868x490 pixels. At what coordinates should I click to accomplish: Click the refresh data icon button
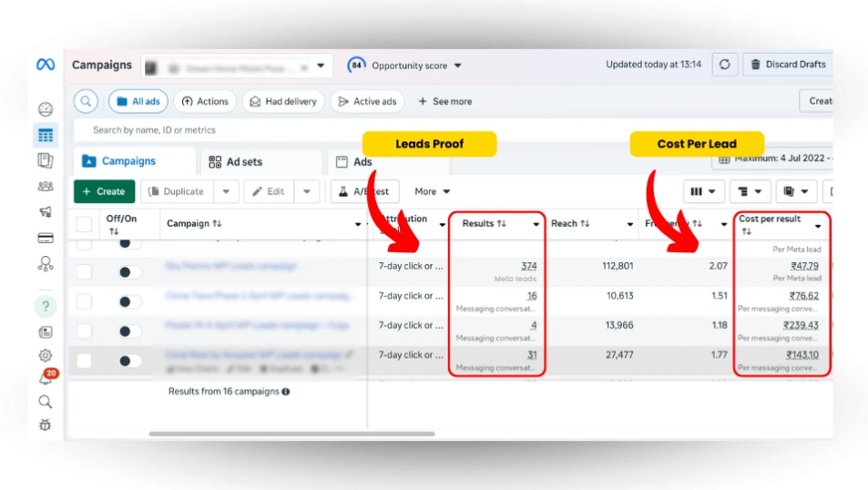725,65
